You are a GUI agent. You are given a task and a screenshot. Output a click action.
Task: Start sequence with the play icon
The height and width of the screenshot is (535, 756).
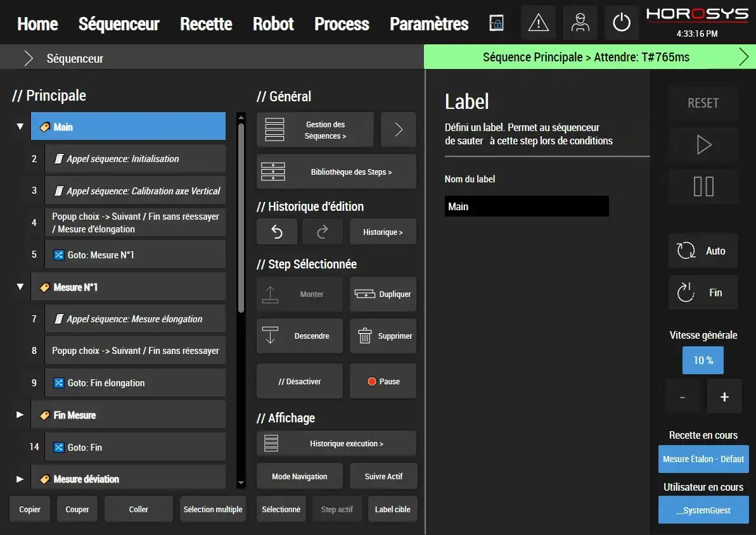703,145
